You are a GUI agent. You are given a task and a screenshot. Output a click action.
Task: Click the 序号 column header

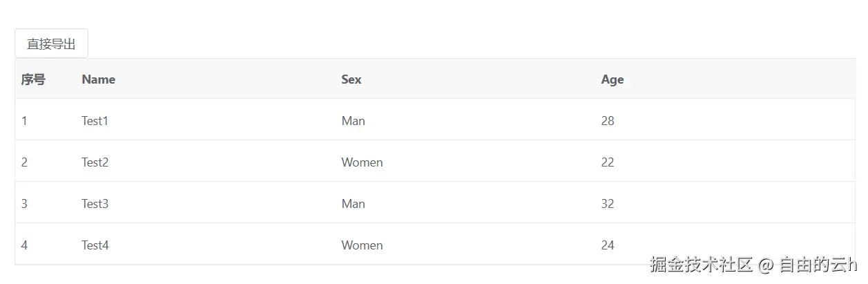click(33, 79)
